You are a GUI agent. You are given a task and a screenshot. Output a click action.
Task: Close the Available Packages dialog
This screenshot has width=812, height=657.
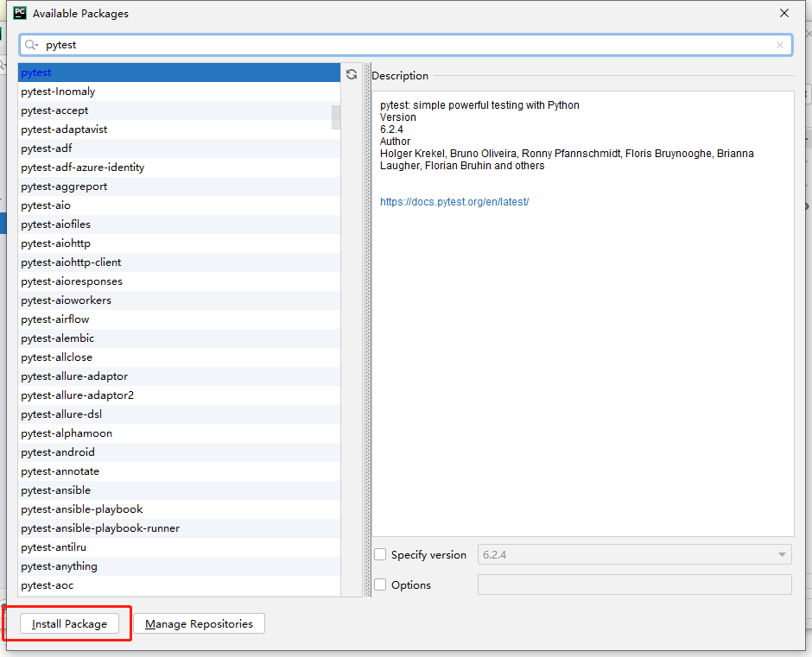point(784,13)
